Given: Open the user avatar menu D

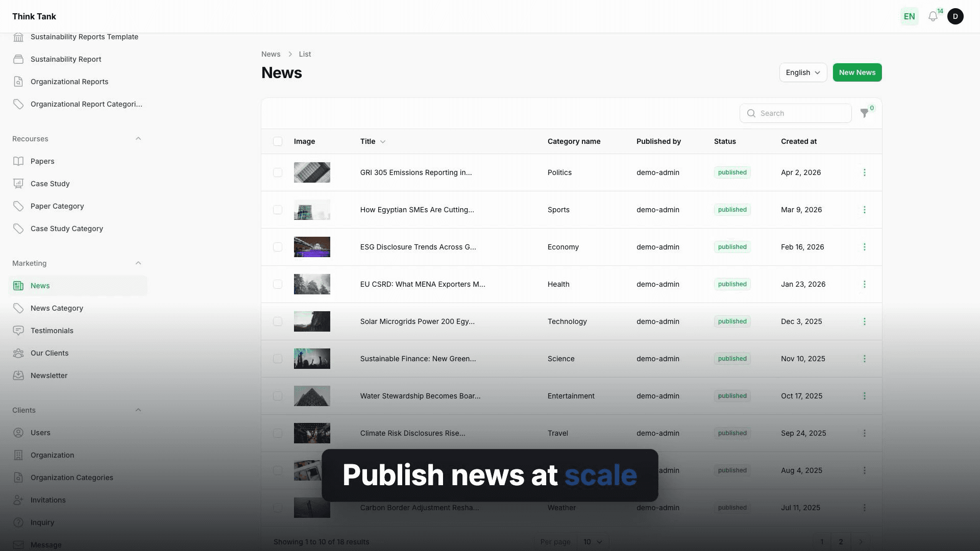Looking at the screenshot, I should (955, 16).
